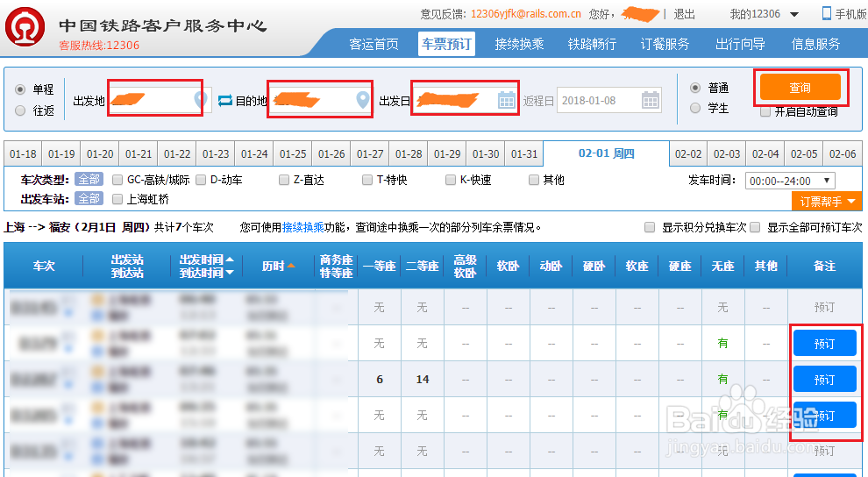Image resolution: width=868 pixels, height=477 pixels.
Task: Sort by departure time arrows
Action: point(230,267)
